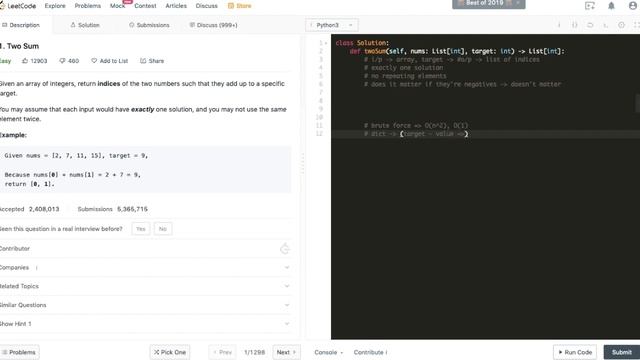Open the playground icon in top bar
The width and height of the screenshot is (640, 360).
click(x=589, y=6)
